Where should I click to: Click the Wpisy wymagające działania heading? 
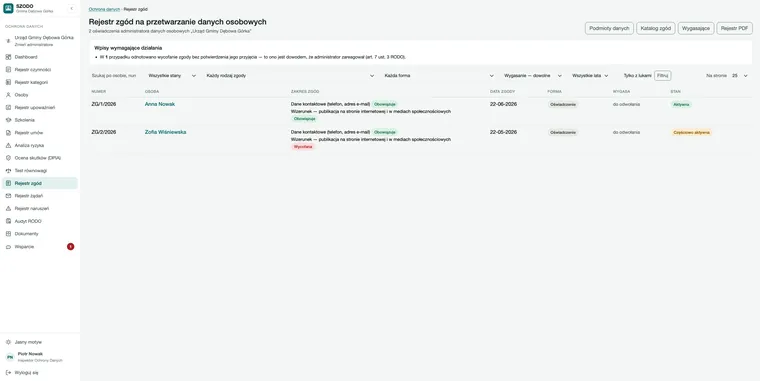(128, 48)
